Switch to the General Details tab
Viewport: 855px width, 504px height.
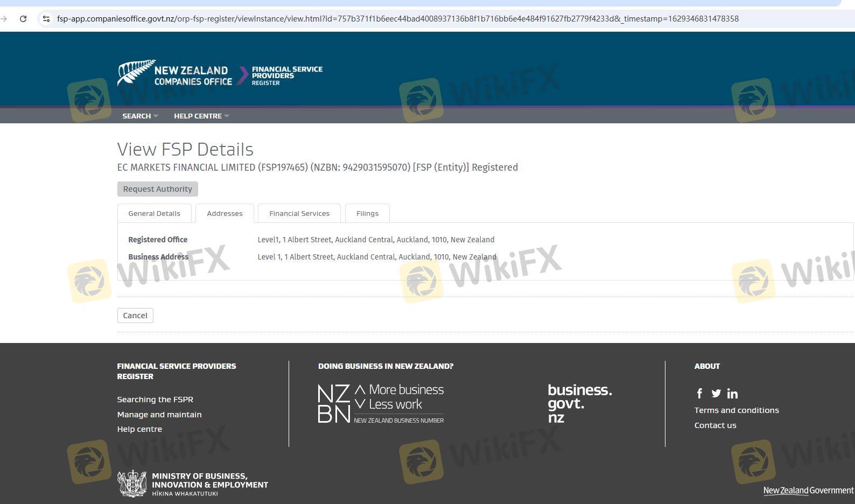coord(154,213)
